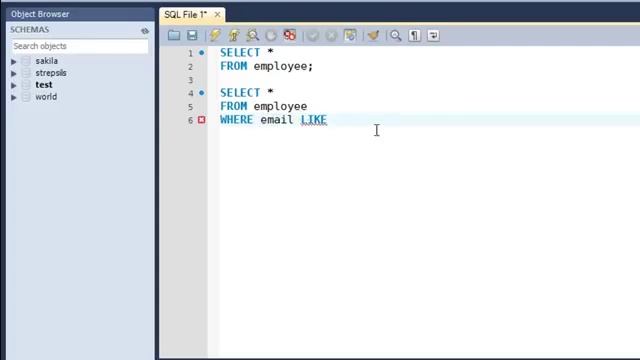Image resolution: width=640 pixels, height=360 pixels.
Task: Refresh schemas with the icon beside SCHEMAS
Action: click(145, 31)
